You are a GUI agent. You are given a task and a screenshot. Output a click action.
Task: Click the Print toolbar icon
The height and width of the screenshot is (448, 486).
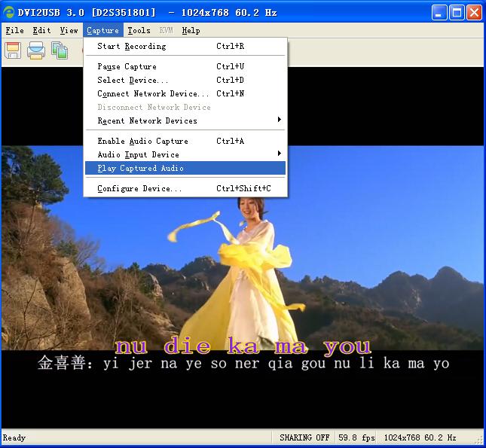pyautogui.click(x=36, y=50)
